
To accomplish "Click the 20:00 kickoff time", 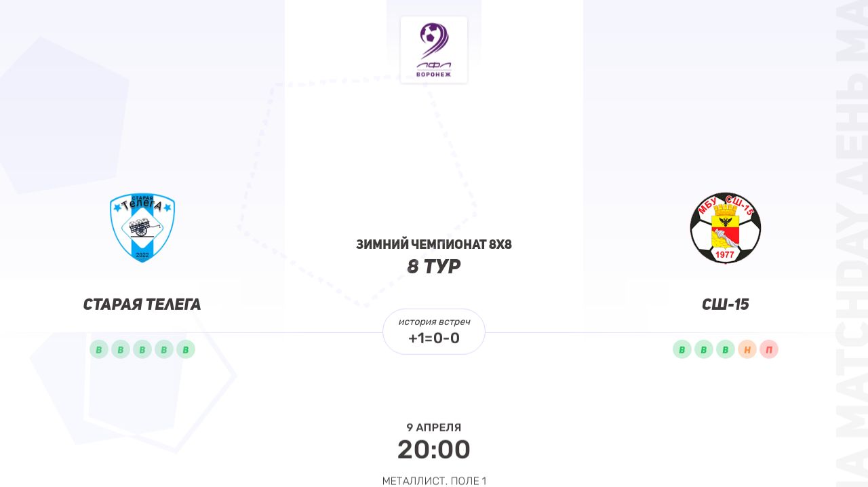I will [434, 450].
